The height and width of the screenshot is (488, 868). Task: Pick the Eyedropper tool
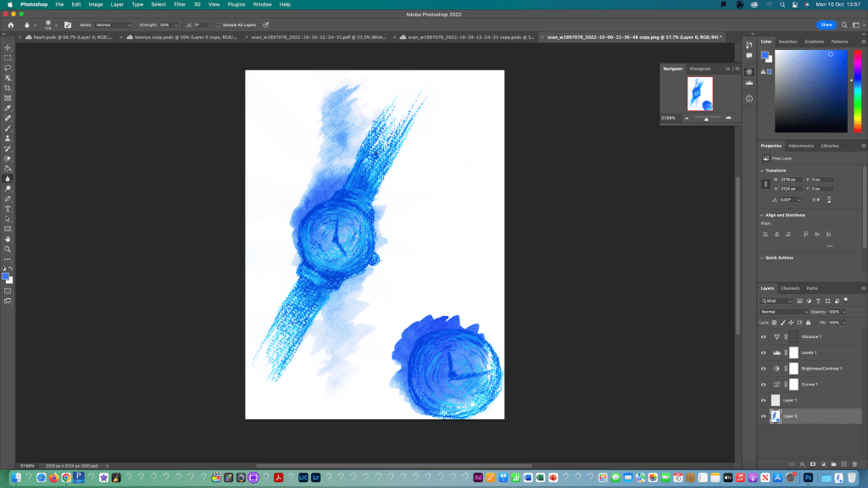pos(8,108)
